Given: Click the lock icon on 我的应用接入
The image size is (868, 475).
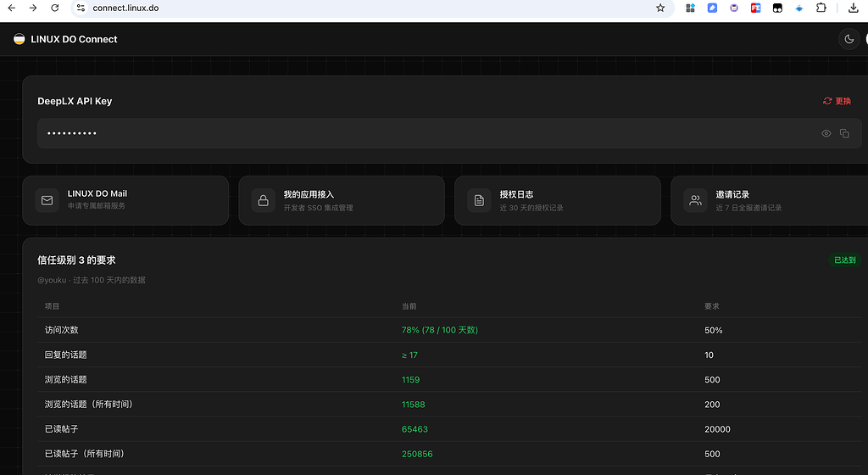Looking at the screenshot, I should pos(263,200).
